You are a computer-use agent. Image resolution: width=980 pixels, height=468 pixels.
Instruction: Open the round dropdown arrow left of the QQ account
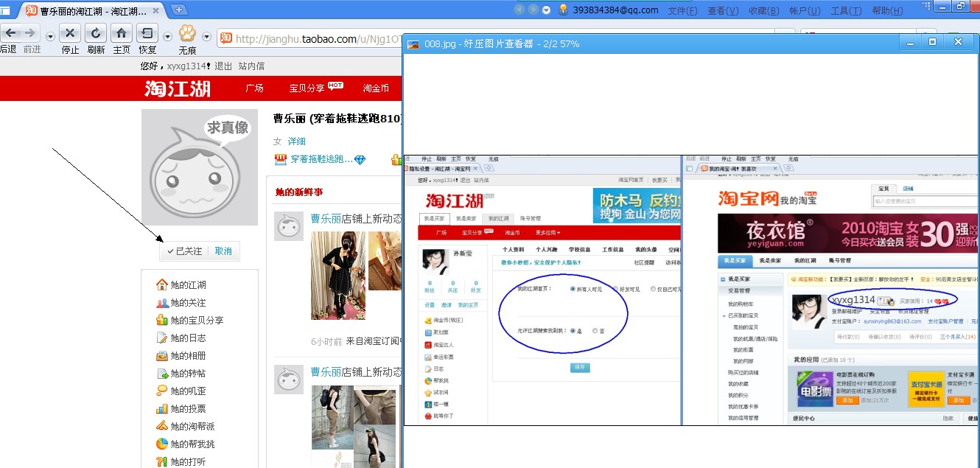pyautogui.click(x=546, y=10)
